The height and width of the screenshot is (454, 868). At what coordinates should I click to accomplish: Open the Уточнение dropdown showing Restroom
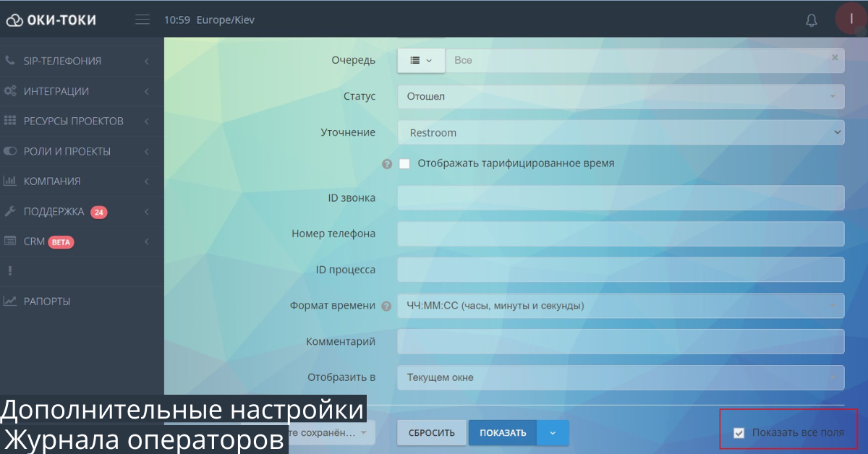[621, 132]
